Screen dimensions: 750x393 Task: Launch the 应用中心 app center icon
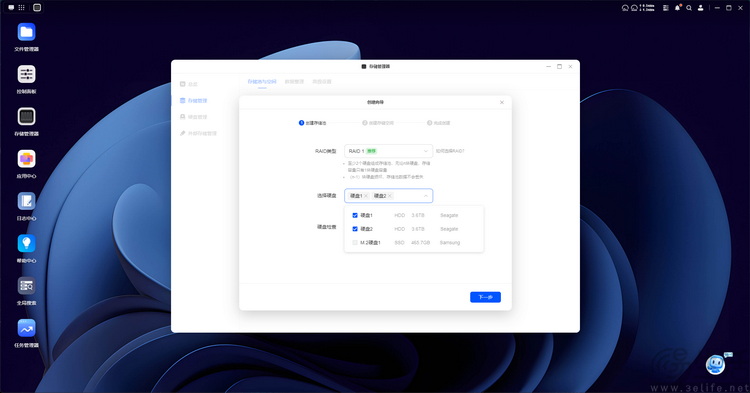coord(26,159)
